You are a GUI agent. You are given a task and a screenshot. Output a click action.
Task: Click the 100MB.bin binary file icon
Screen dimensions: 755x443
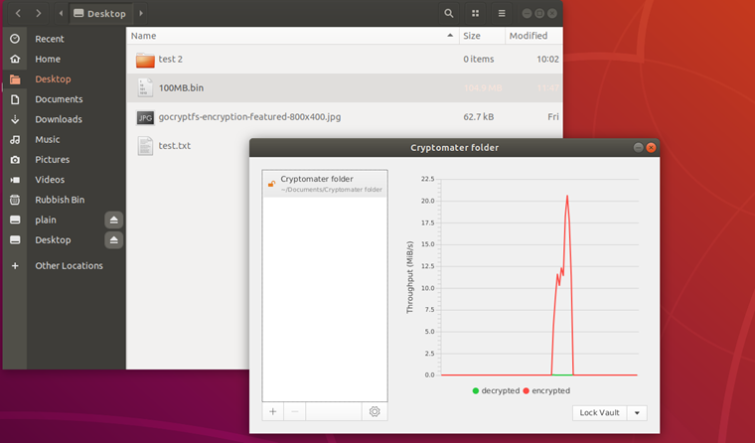[145, 88]
